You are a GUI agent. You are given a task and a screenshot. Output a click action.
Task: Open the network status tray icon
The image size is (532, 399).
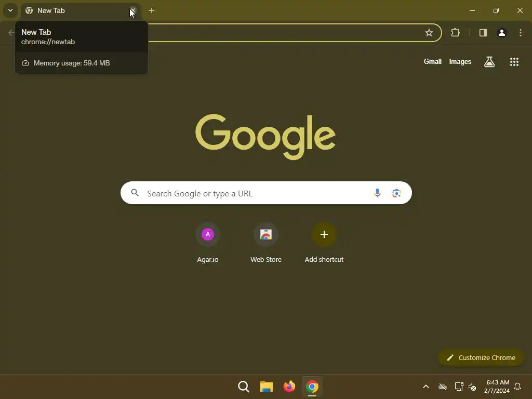(x=459, y=387)
